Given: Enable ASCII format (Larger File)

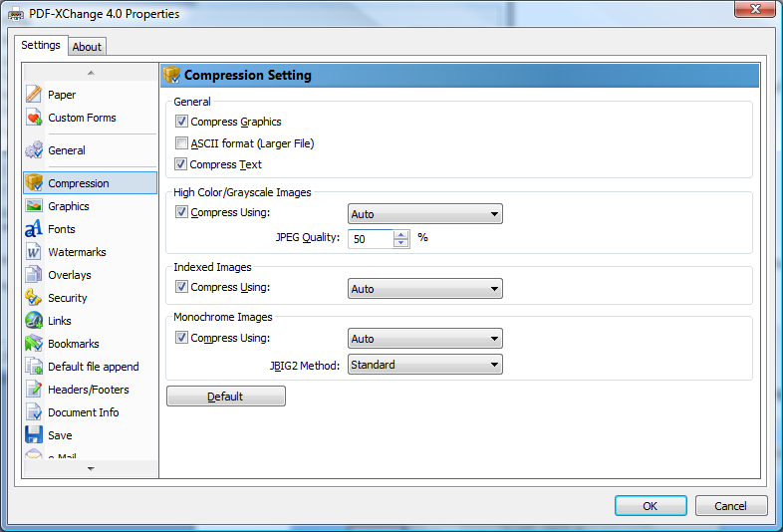Looking at the screenshot, I should (181, 143).
